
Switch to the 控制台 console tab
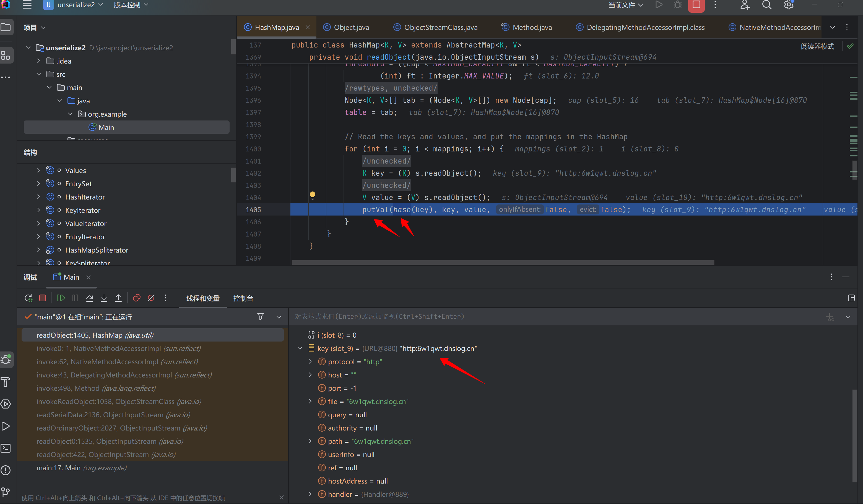tap(243, 298)
